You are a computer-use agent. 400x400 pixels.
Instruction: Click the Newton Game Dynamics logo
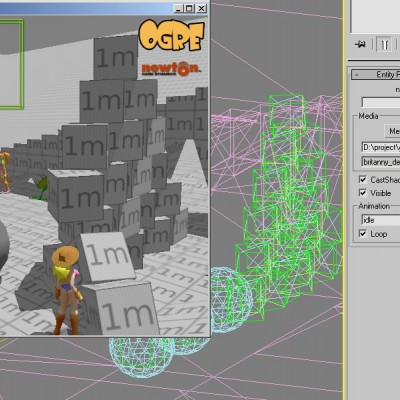point(170,69)
